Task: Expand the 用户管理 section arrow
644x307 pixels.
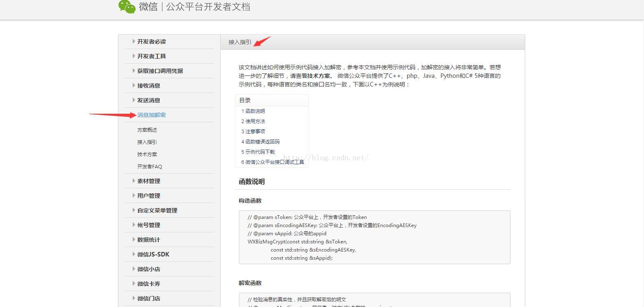Action: (x=134, y=195)
